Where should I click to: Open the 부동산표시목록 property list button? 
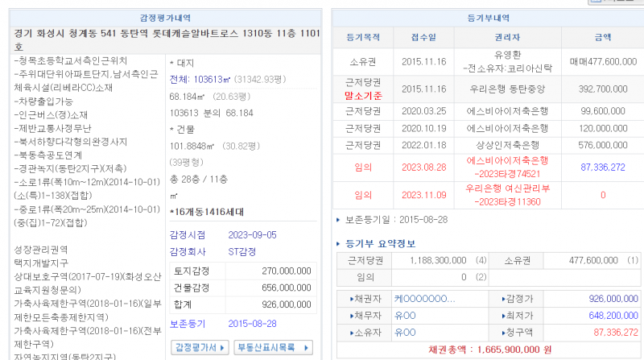click(272, 347)
